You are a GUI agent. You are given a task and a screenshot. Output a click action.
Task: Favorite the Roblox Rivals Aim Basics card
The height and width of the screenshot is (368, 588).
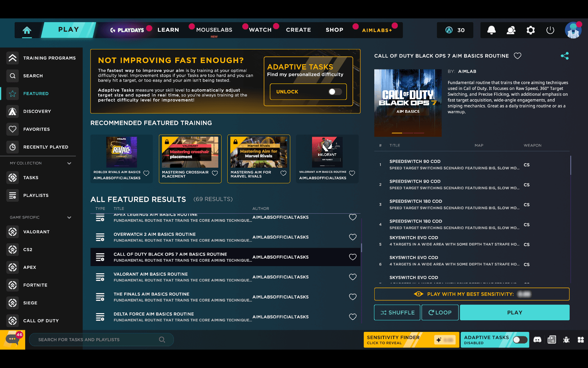(x=146, y=173)
